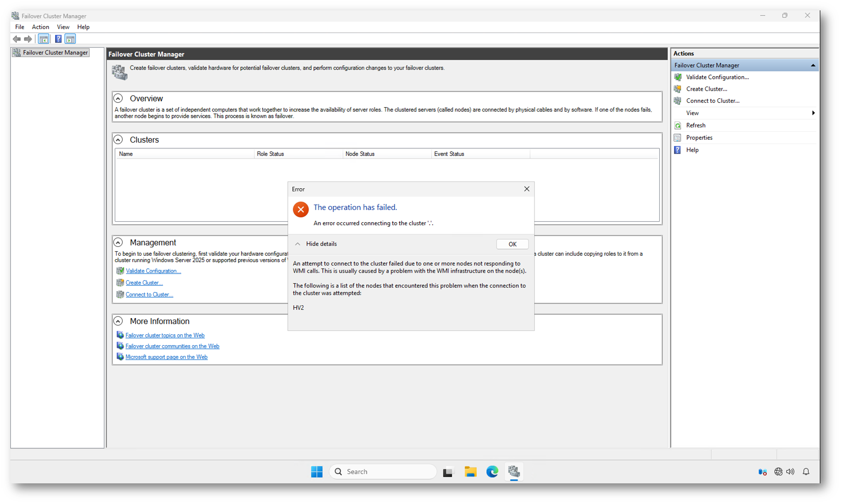Expand the View submenu arrow in Actions
The height and width of the screenshot is (504, 841).
813,113
